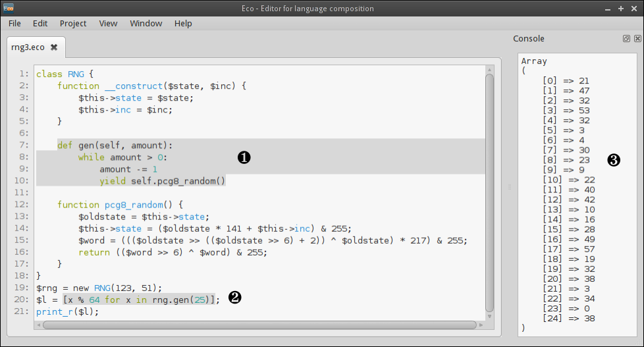The image size is (644, 347).
Task: Click console entry '[7] => 30'
Action: coord(566,150)
